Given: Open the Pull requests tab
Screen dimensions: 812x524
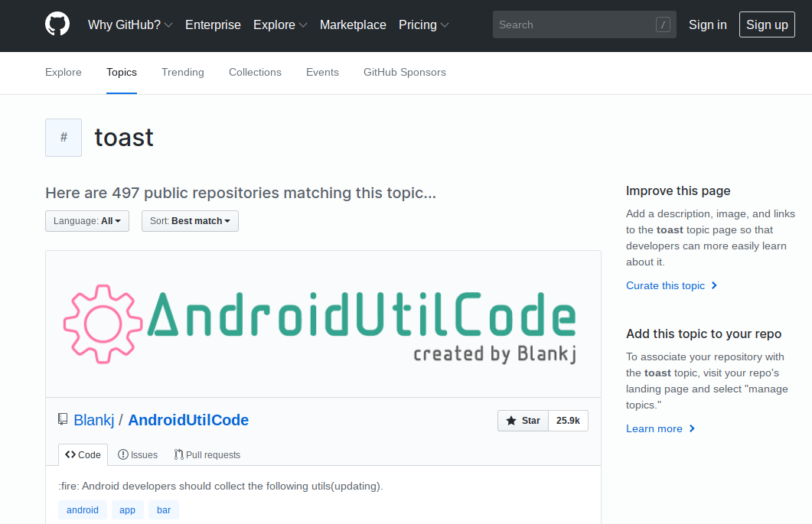Looking at the screenshot, I should pos(207,454).
